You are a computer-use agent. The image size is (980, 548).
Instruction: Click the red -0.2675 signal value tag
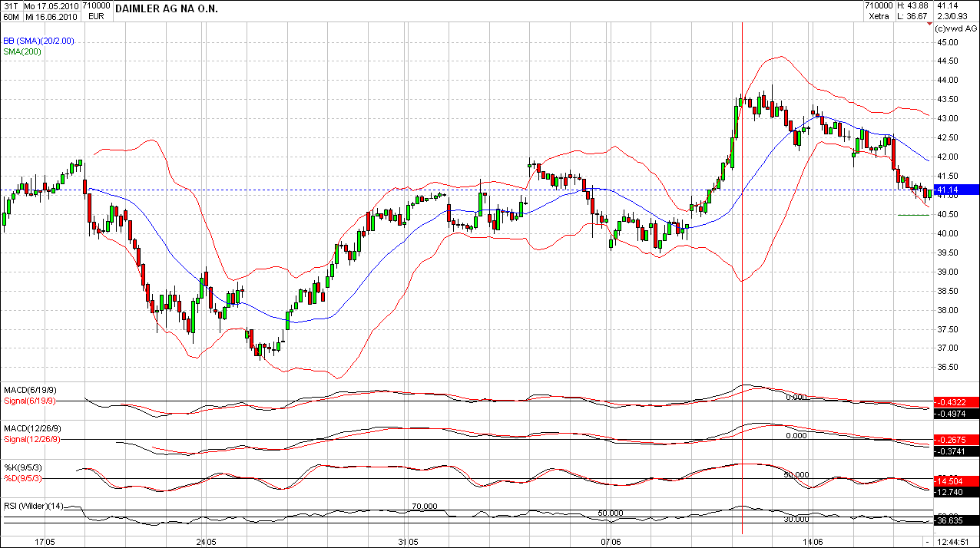point(955,440)
